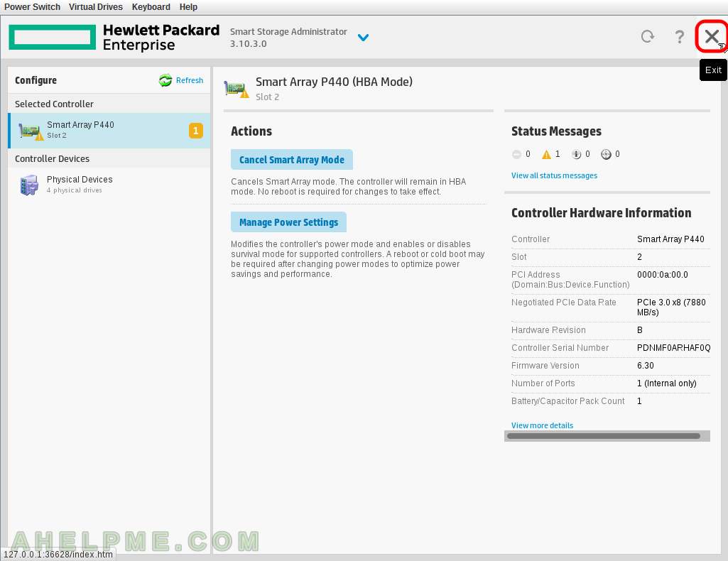The height and width of the screenshot is (561, 728).
Task: Click the firmware version value 6.30
Action: tap(646, 366)
